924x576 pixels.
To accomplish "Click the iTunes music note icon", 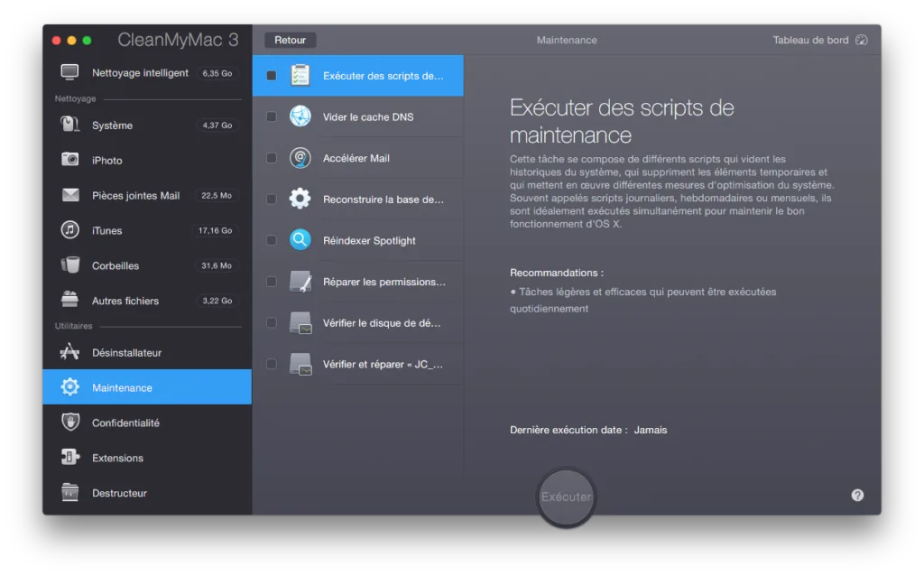I will coord(69,230).
